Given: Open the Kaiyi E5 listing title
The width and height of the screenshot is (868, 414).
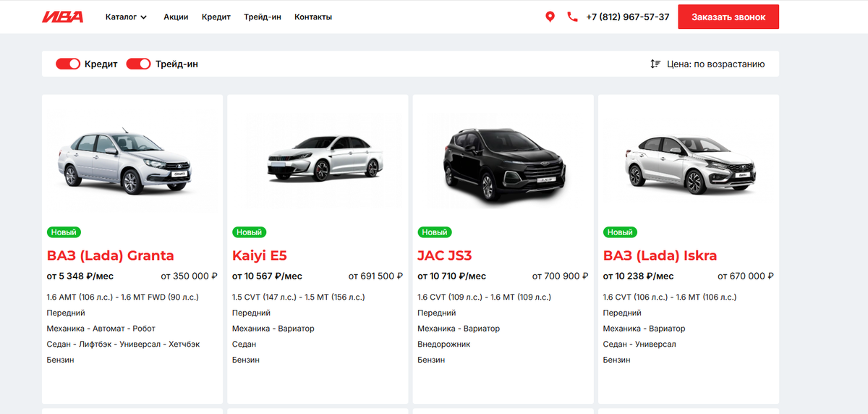Looking at the screenshot, I should pos(260,255).
